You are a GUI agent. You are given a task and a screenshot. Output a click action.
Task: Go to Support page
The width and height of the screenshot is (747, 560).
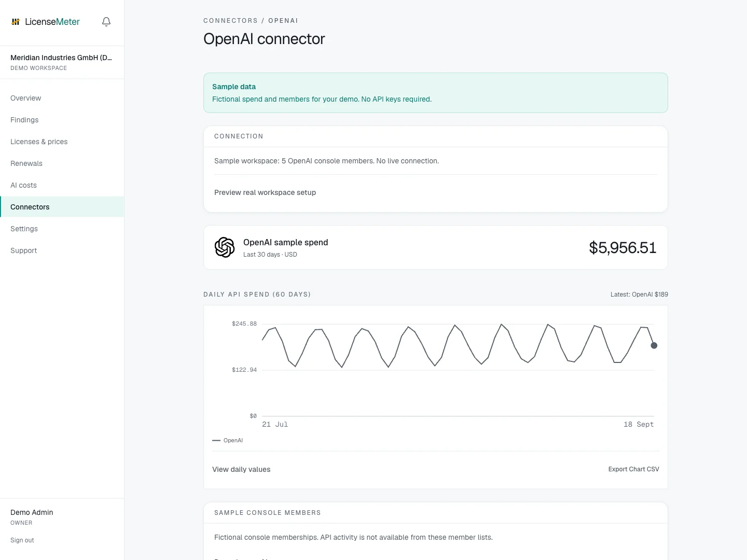pyautogui.click(x=62, y=250)
